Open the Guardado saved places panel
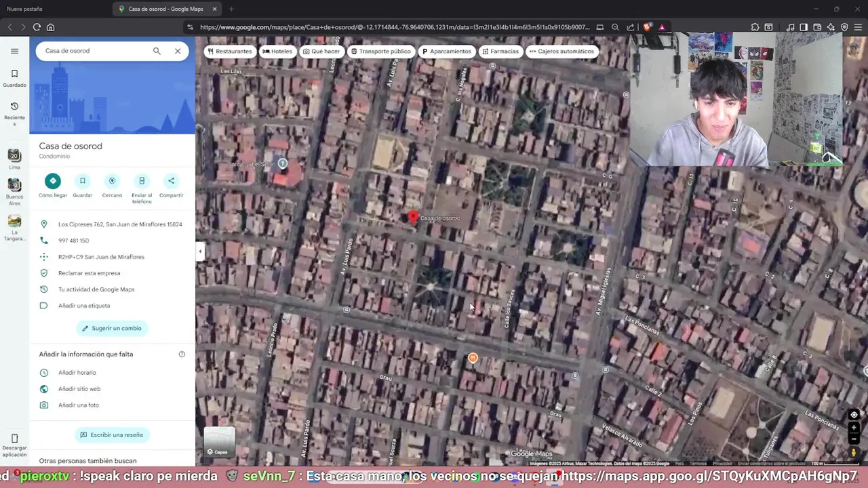The image size is (868, 488). [x=14, y=78]
